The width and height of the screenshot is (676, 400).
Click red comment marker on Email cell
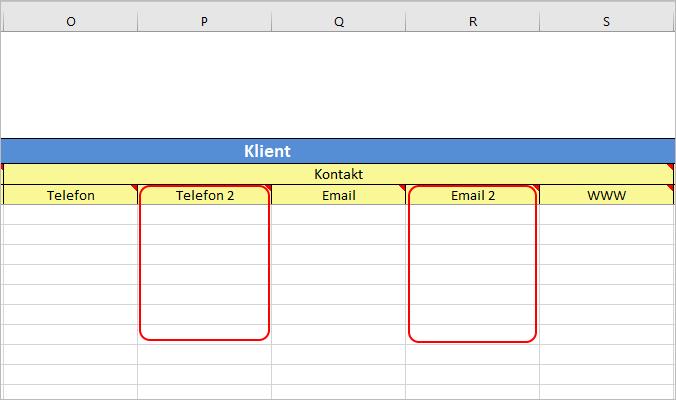(x=403, y=188)
